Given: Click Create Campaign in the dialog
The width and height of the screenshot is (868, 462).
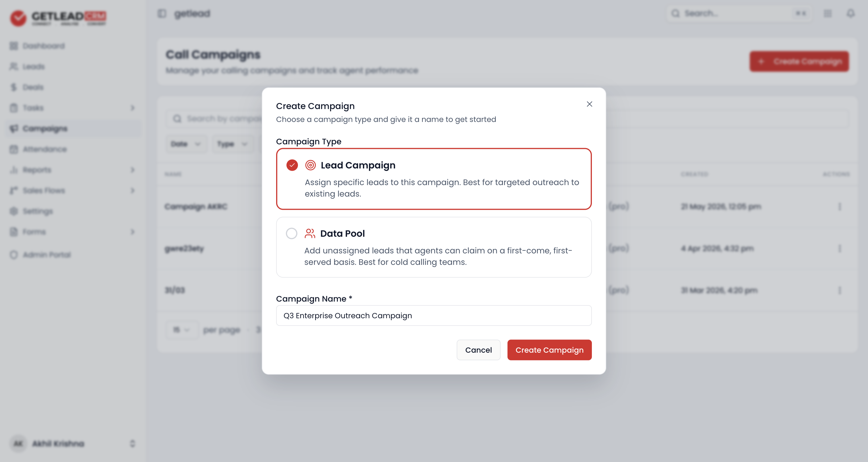Looking at the screenshot, I should click(549, 350).
